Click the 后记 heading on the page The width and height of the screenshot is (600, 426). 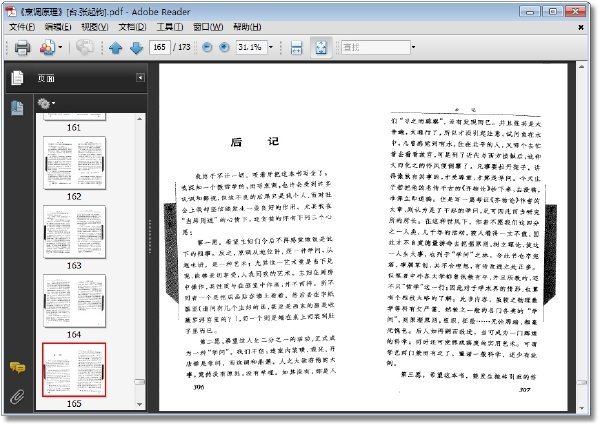click(x=255, y=142)
